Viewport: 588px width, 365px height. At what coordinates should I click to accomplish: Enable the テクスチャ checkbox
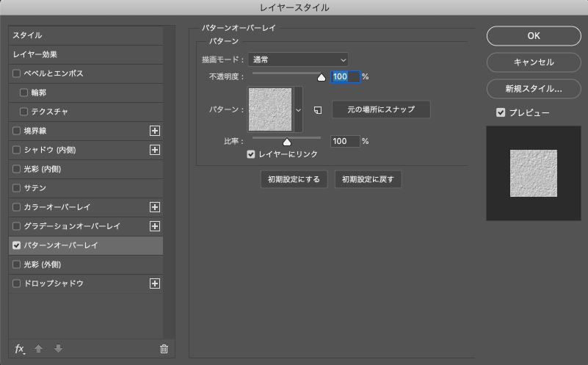23,112
